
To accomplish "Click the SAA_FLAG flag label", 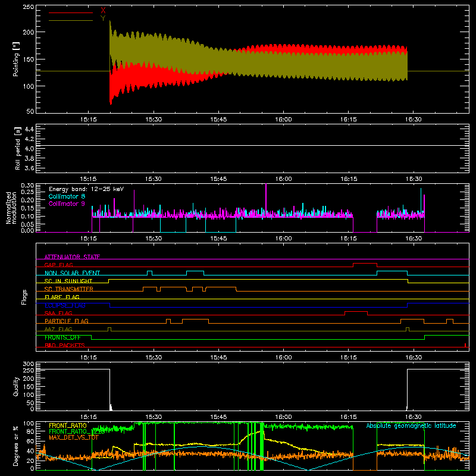I will click(x=58, y=313).
